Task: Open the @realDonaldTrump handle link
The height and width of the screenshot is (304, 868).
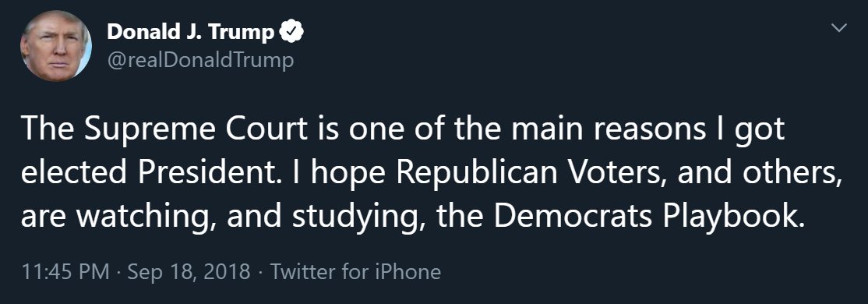Action: click(x=199, y=59)
